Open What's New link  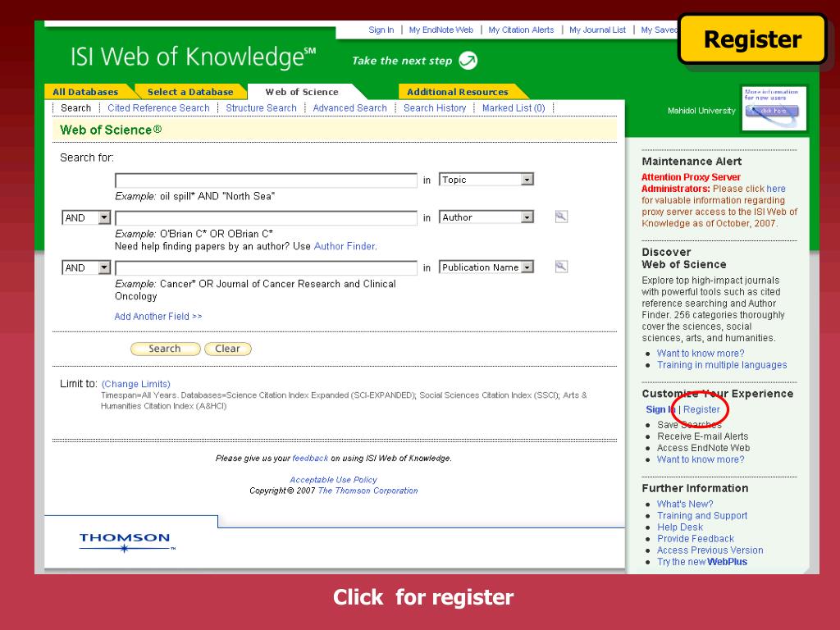coord(685,504)
